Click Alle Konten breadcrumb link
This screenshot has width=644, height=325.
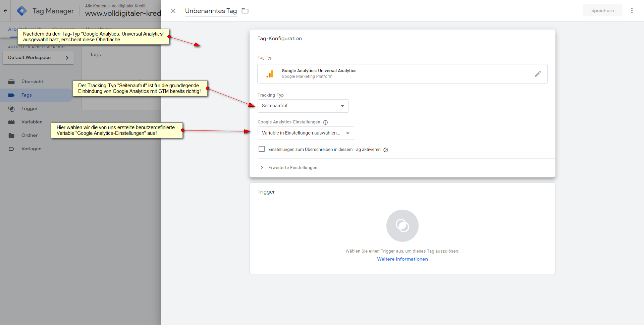(96, 6)
